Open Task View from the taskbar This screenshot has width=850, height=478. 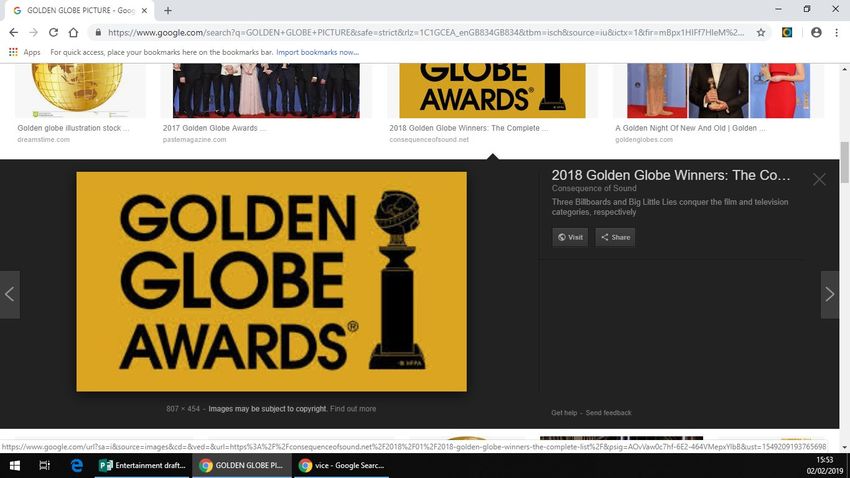coord(45,466)
